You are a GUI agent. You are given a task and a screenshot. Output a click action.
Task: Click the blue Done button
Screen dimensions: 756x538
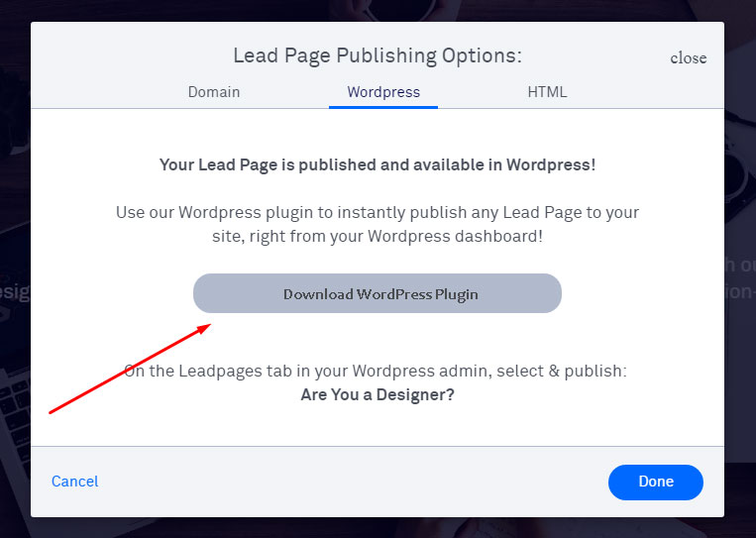655,482
